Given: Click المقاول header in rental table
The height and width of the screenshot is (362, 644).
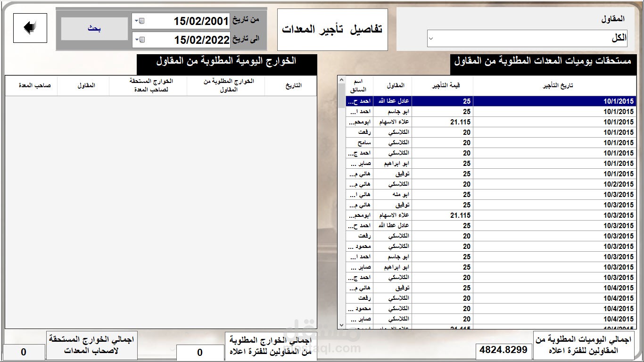Looking at the screenshot, I should (392, 86).
